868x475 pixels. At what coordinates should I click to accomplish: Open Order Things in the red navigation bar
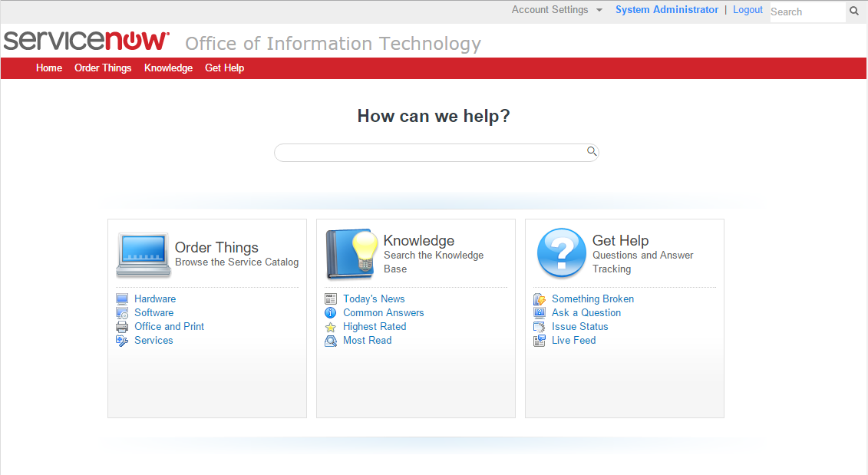point(103,68)
